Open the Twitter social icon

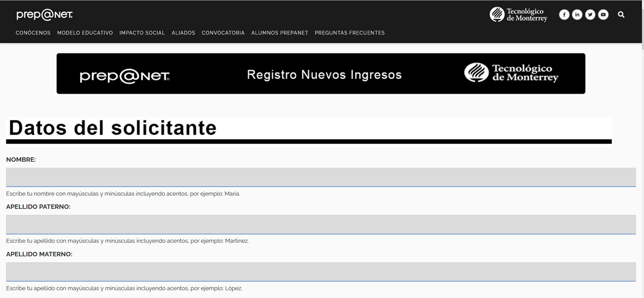tap(590, 15)
